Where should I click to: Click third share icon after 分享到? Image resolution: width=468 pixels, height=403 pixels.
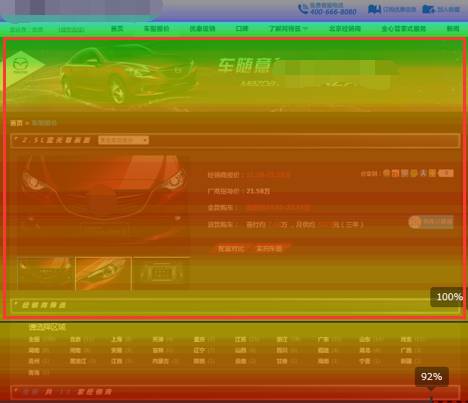pyautogui.click(x=404, y=173)
